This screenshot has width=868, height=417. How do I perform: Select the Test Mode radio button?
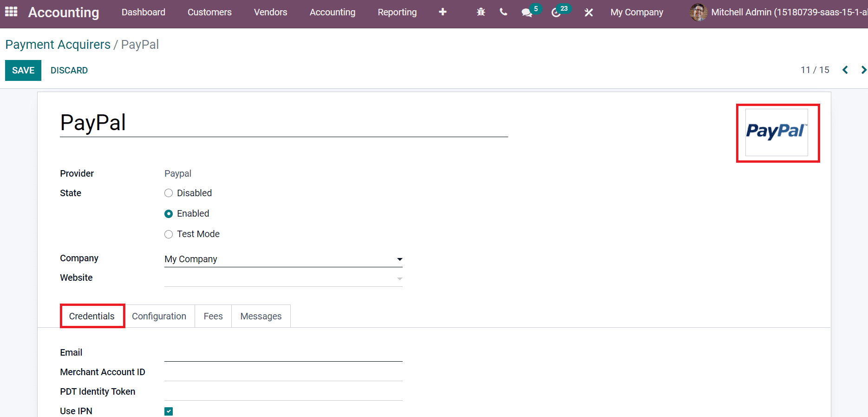pyautogui.click(x=169, y=234)
